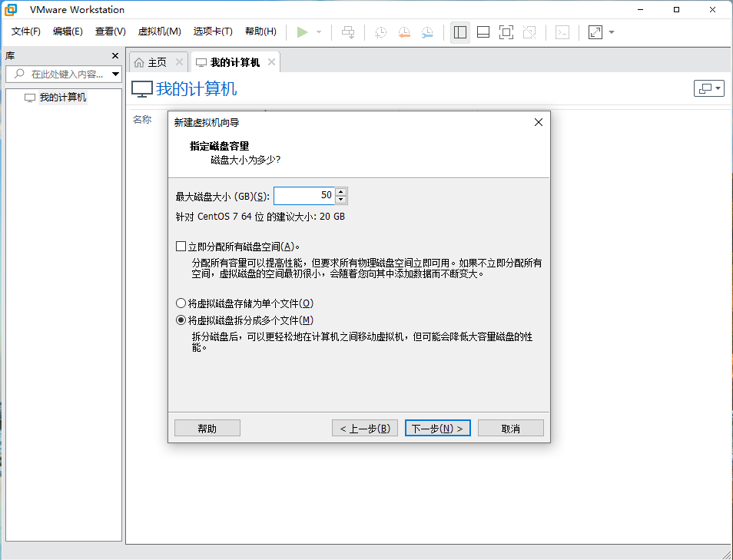
Task: Open the 文件(F) menu
Action: 25,31
